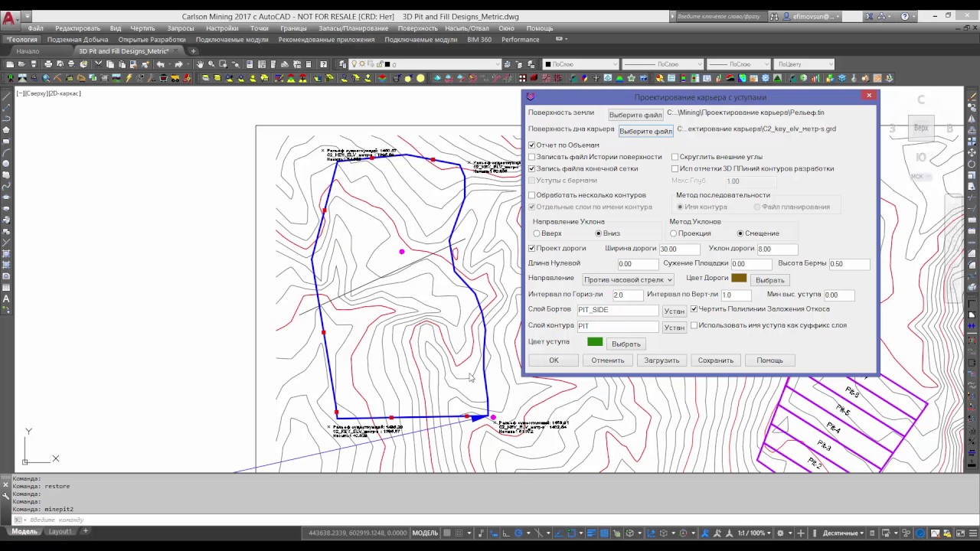Open the Layer Properties manager icon
Viewport: 980px width, 551px height.
click(x=343, y=64)
